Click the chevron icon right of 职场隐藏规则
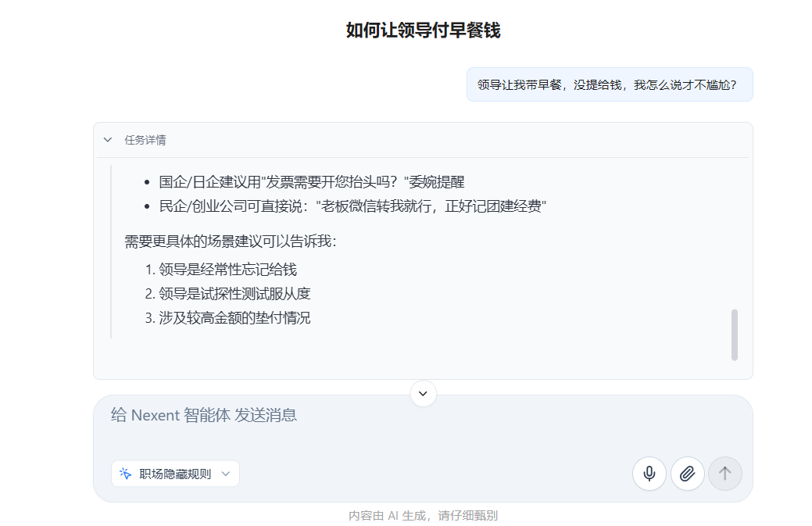Screen dimensions: 812x526 pos(226,474)
